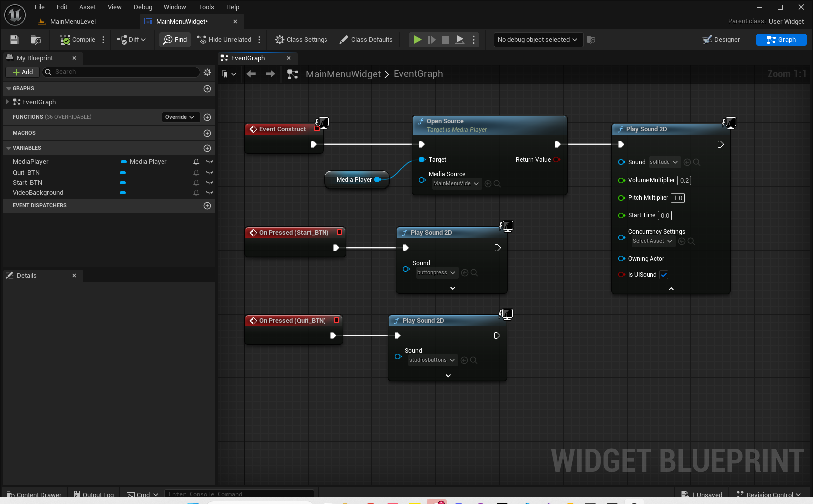Image resolution: width=813 pixels, height=504 pixels.
Task: Click use-selected-asset arrow beside solitude
Action: tap(687, 162)
